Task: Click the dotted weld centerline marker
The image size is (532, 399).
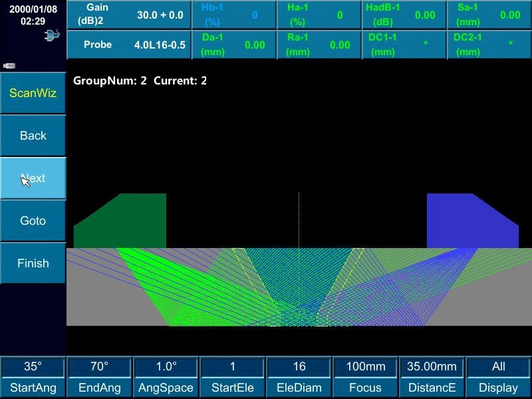Action: (x=299, y=219)
